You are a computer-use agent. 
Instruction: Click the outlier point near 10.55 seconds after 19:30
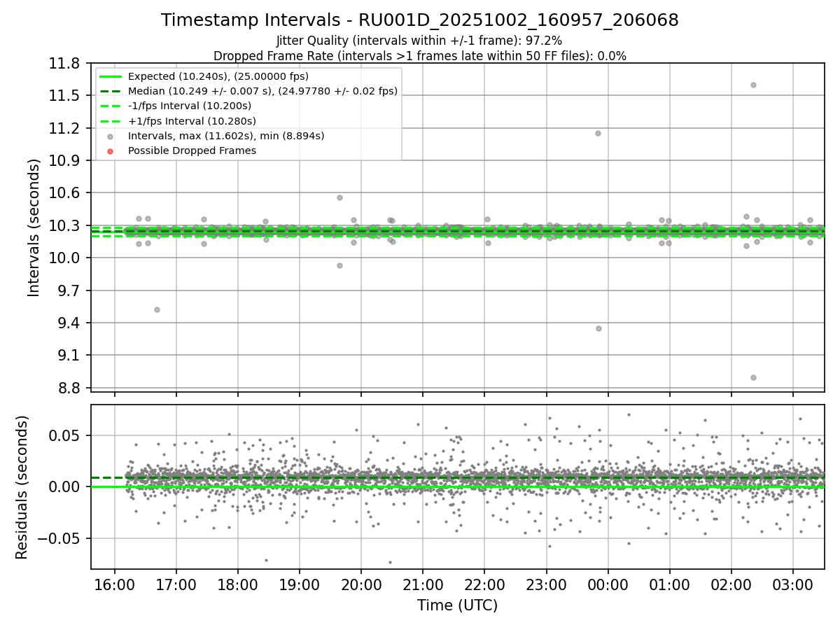click(339, 197)
